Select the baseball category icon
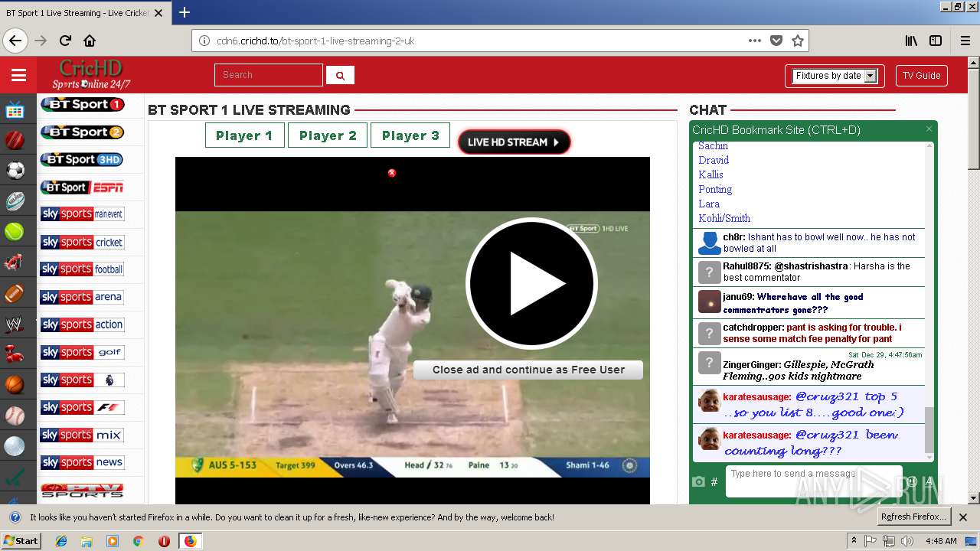 [15, 416]
